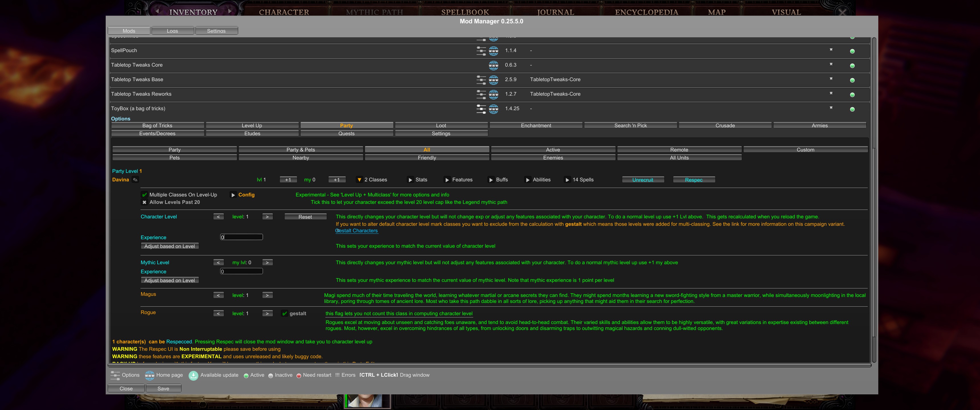Click ToyBox options sliders icon
Image resolution: width=980 pixels, height=410 pixels.
481,109
